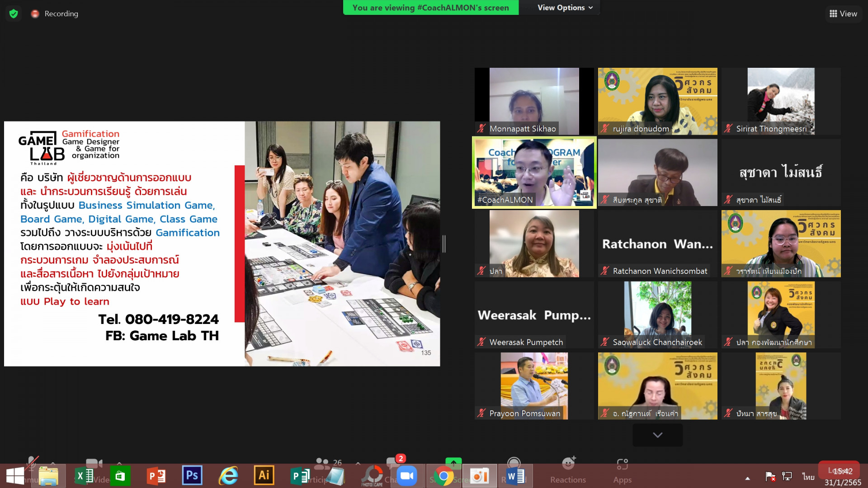Open orange camera app in taskbar
This screenshot has height=488, width=868.
click(x=479, y=476)
